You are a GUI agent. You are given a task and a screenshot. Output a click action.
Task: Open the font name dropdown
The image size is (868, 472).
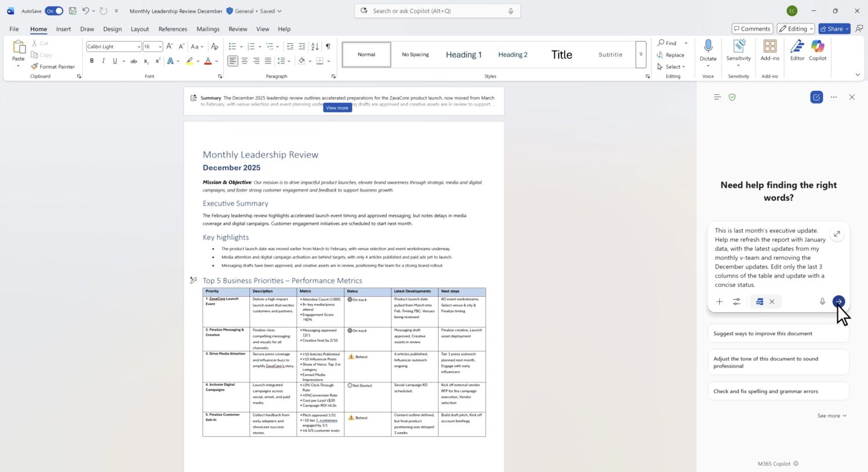[139, 47]
